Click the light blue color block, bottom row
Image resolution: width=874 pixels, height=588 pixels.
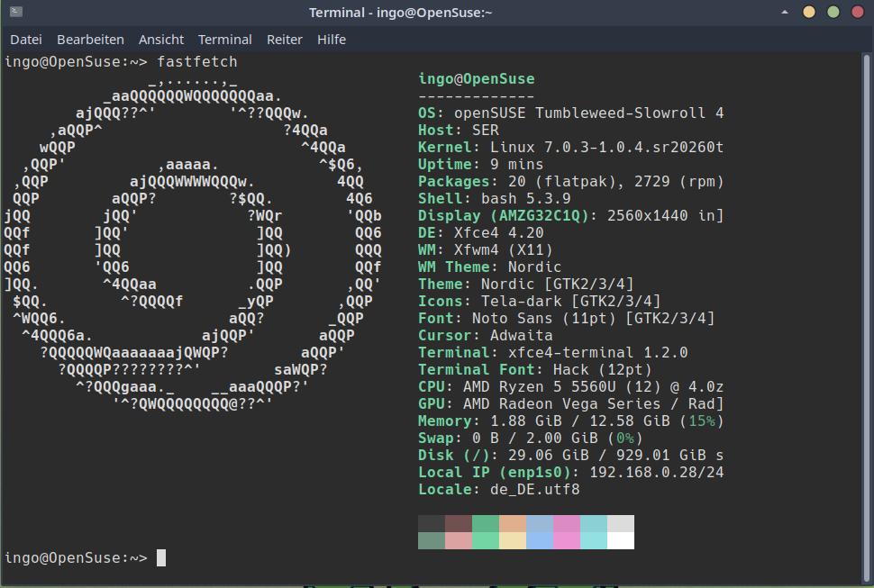(x=540, y=540)
